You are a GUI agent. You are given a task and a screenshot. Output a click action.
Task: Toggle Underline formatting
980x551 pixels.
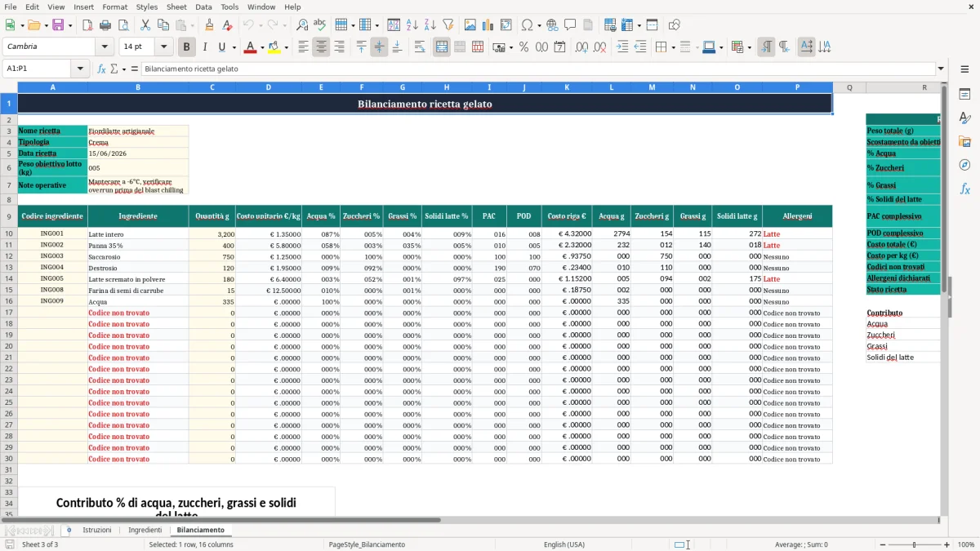222,47
